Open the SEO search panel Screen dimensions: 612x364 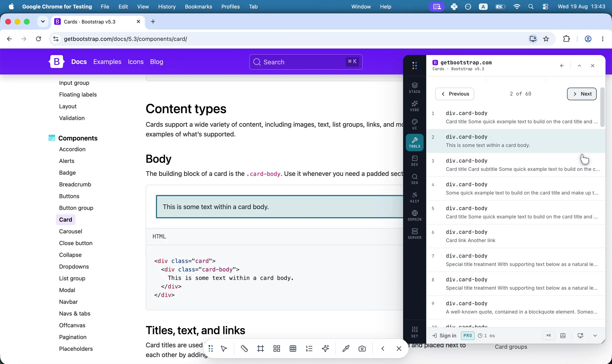pos(414,179)
